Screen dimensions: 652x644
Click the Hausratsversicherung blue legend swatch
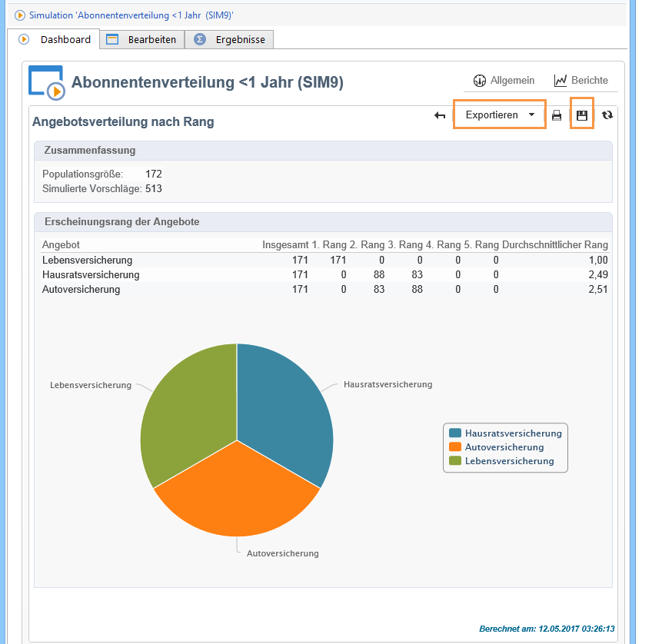click(455, 433)
